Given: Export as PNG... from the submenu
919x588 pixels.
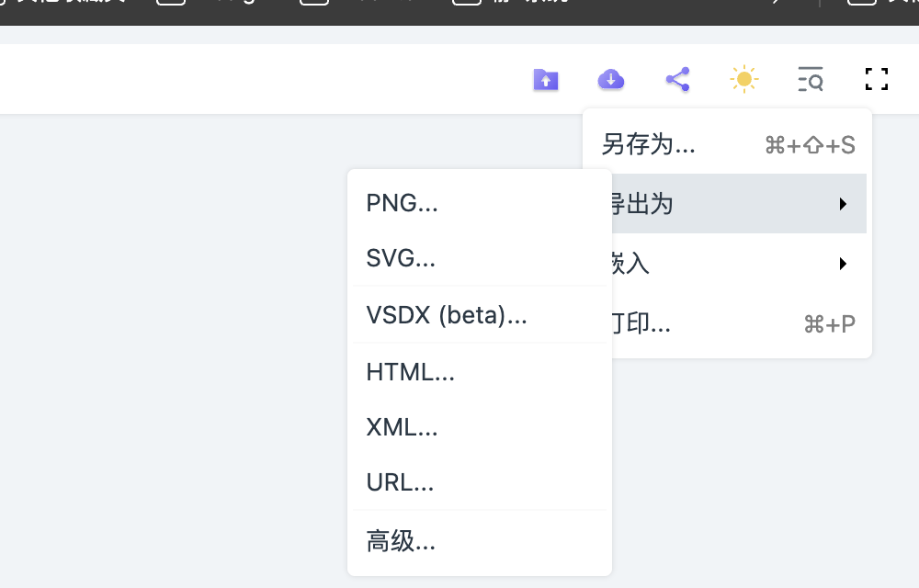Looking at the screenshot, I should coord(403,203).
